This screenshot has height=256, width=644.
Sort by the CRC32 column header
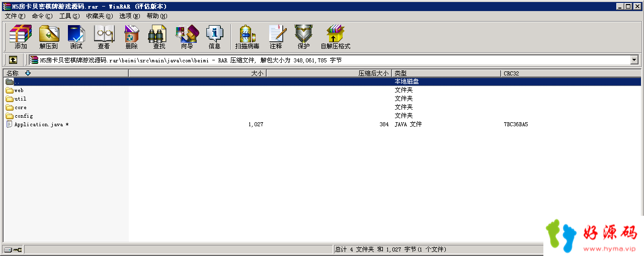click(571, 73)
